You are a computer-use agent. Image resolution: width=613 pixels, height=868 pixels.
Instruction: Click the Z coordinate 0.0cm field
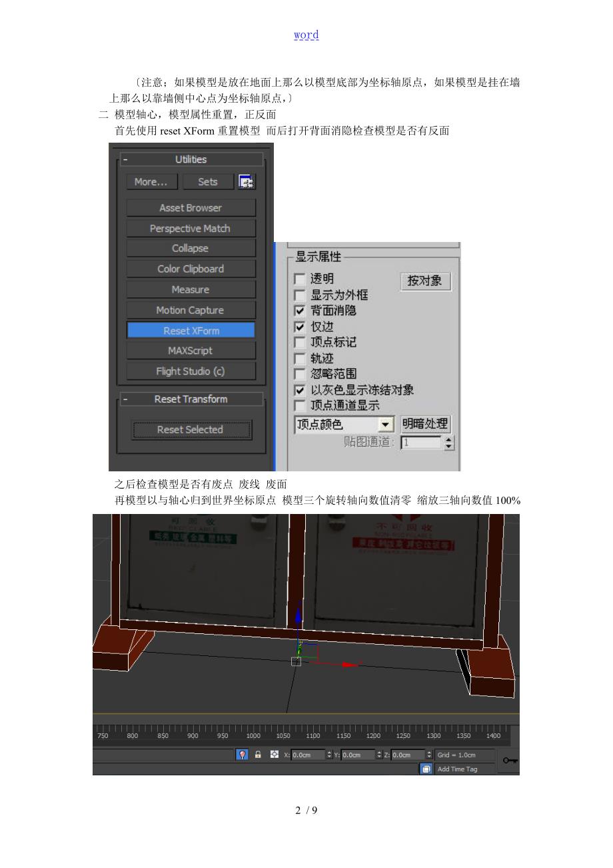408,755
